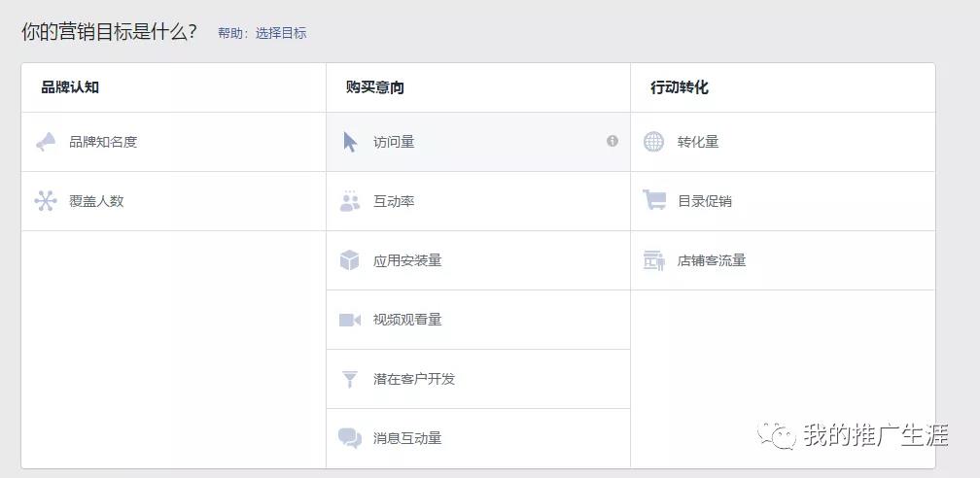Open the info tooltip icon beside 访问量
This screenshot has width=980, height=478.
pos(612,141)
